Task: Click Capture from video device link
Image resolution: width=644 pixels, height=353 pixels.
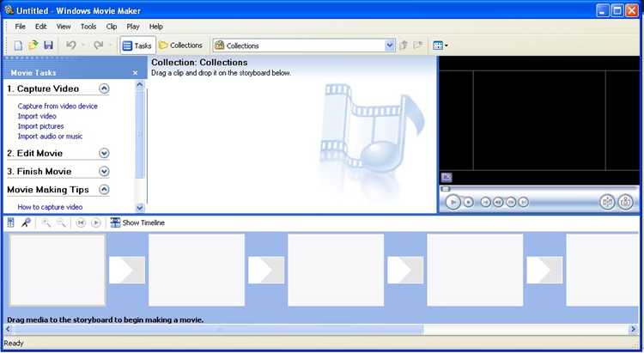Action: [58, 106]
